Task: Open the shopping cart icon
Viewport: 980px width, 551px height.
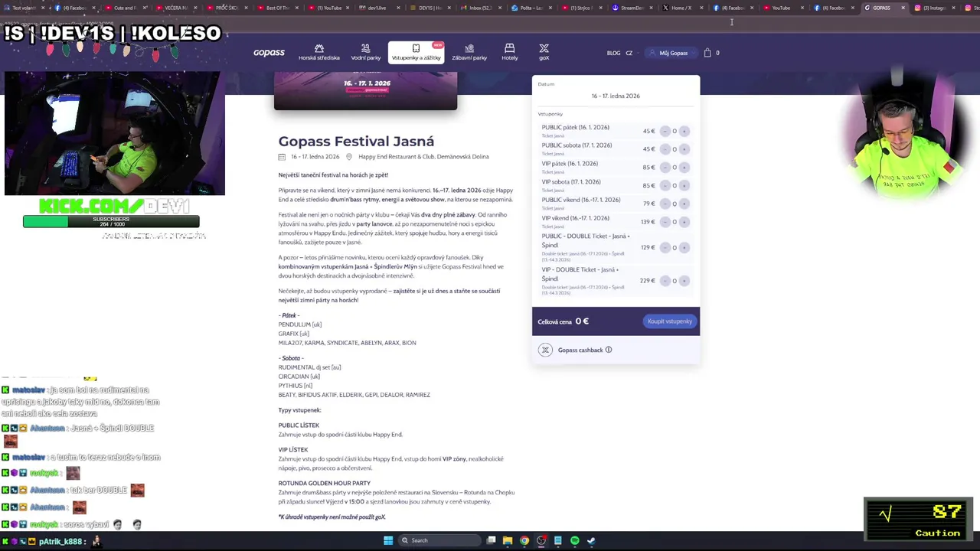Action: [707, 53]
